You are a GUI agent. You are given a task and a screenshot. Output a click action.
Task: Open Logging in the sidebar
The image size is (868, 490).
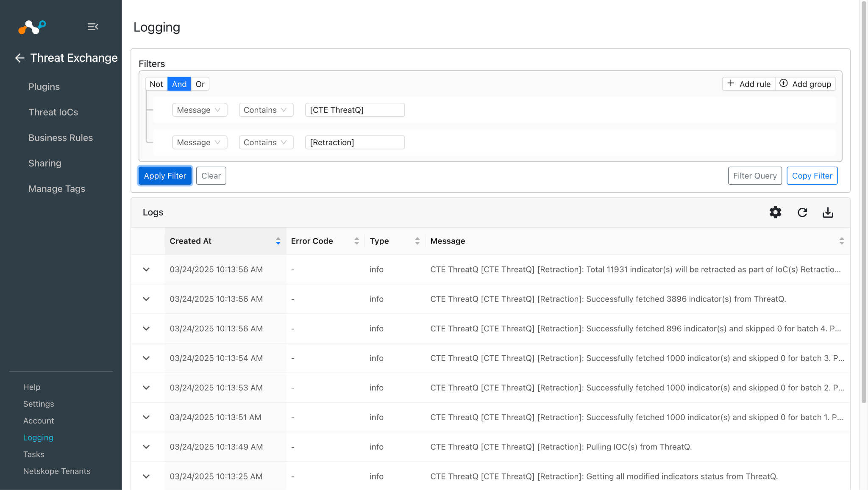[x=38, y=437]
